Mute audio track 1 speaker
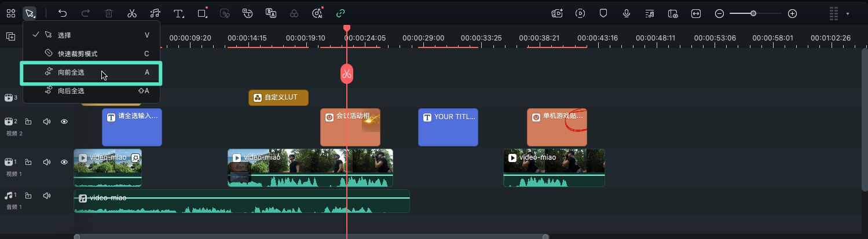The image size is (868, 239). point(46,196)
